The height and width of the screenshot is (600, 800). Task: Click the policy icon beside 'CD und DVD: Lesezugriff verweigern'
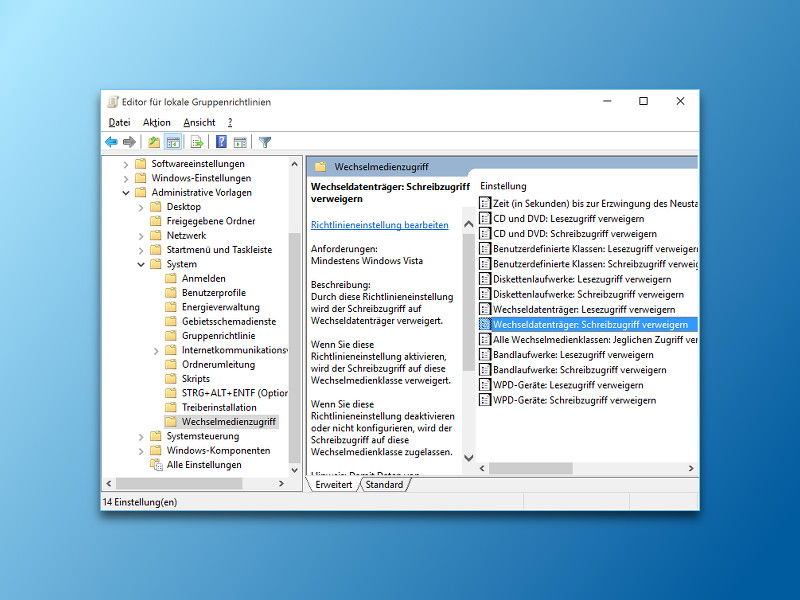point(485,219)
